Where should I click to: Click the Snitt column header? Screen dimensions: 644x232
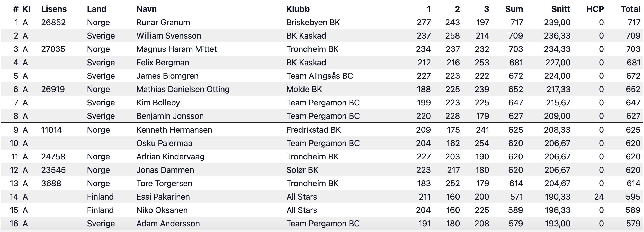click(561, 9)
